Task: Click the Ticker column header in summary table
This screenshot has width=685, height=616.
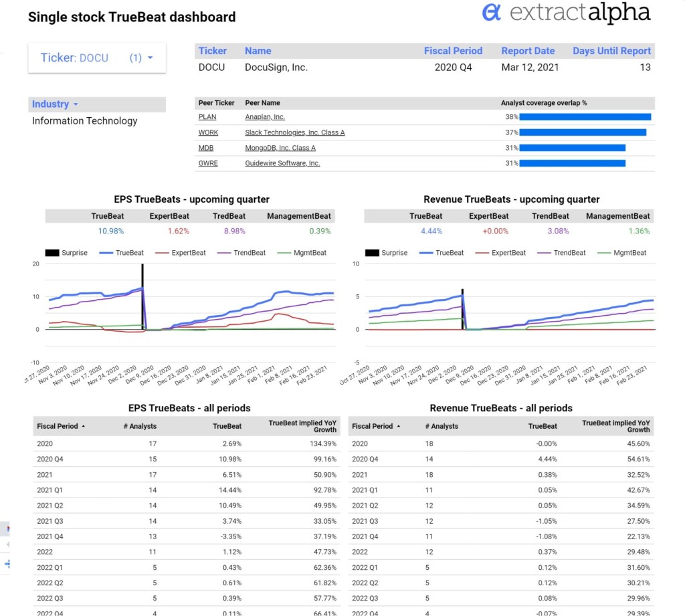Action: click(213, 51)
